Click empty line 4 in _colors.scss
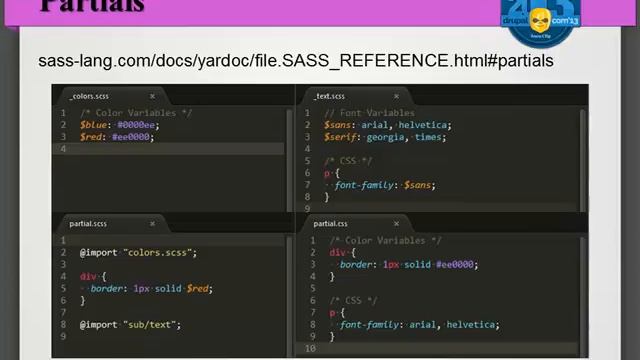 point(169,149)
